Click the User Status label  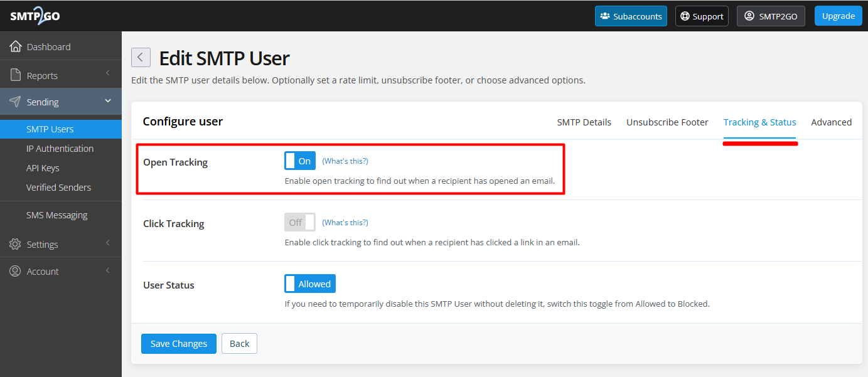[x=169, y=285]
